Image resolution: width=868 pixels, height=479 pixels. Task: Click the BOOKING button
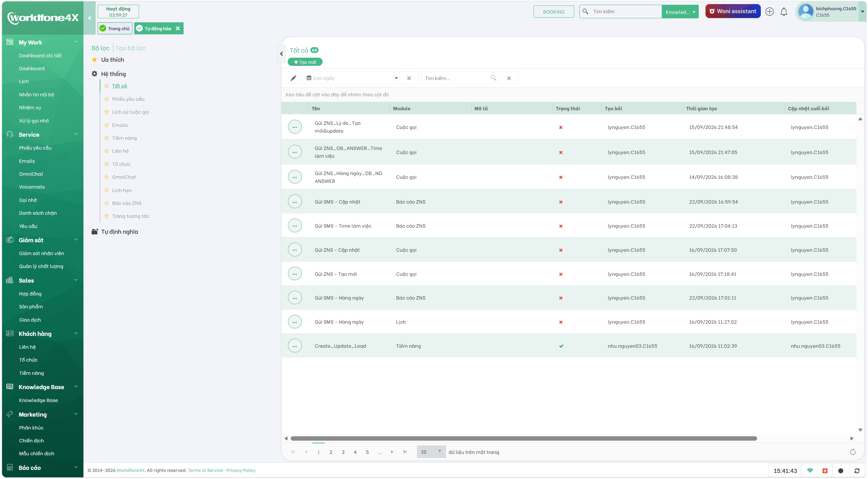pos(554,12)
